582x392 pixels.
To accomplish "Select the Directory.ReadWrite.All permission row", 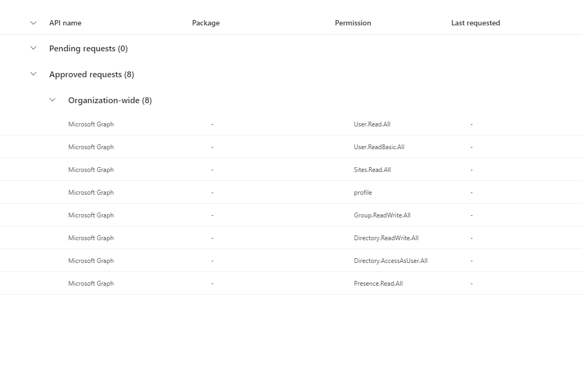I will click(386, 238).
